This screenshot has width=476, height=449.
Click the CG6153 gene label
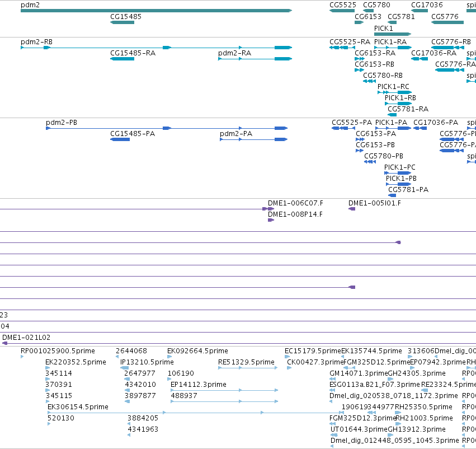(x=368, y=17)
